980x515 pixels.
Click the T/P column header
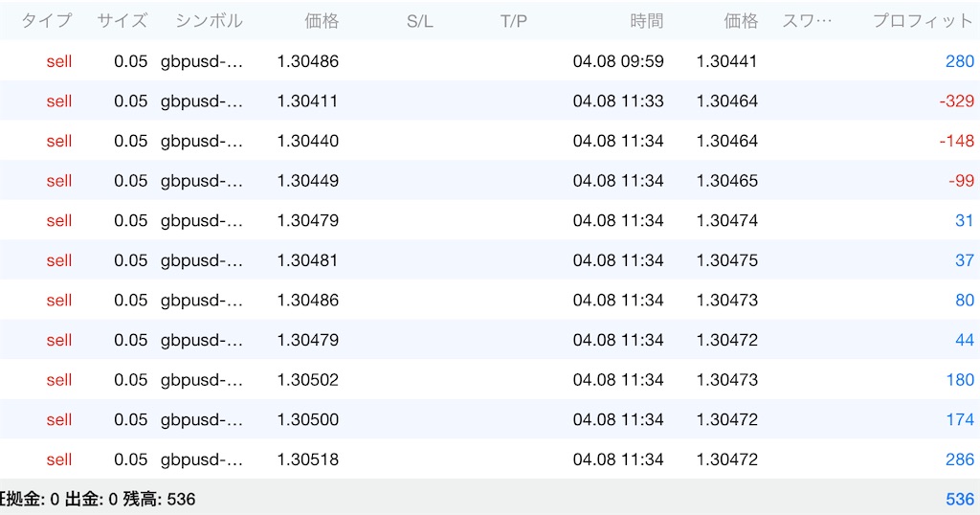pos(514,21)
